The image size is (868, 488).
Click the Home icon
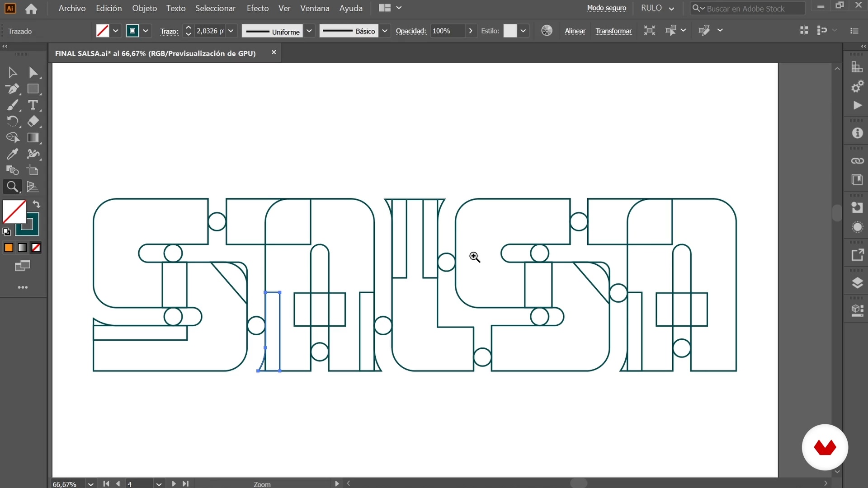coord(31,9)
